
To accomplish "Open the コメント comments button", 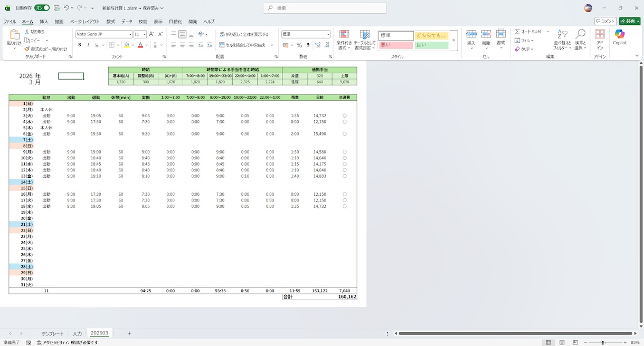I will pos(605,21).
